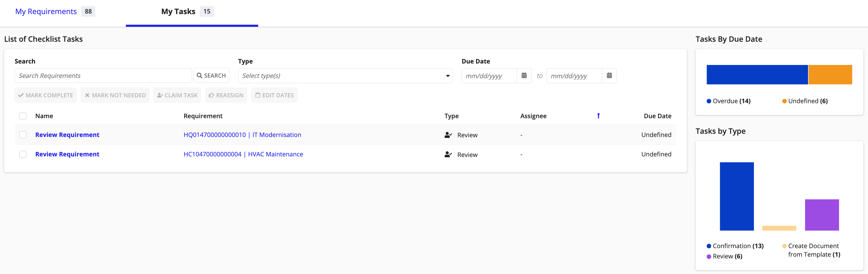Click the review icon in the IT Modernisation row
Image resolution: width=868 pixels, height=274 pixels.
(x=448, y=135)
